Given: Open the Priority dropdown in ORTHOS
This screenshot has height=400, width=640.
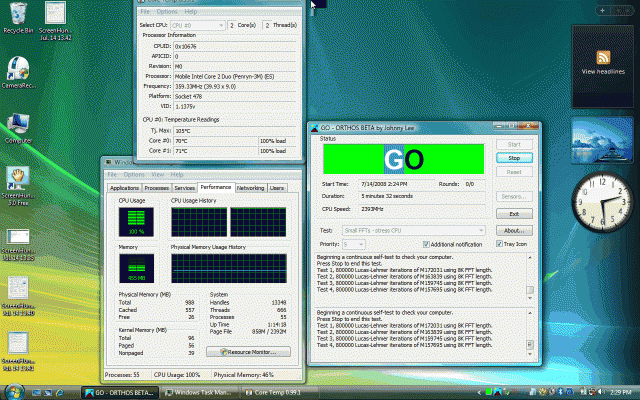Looking at the screenshot, I should [353, 244].
